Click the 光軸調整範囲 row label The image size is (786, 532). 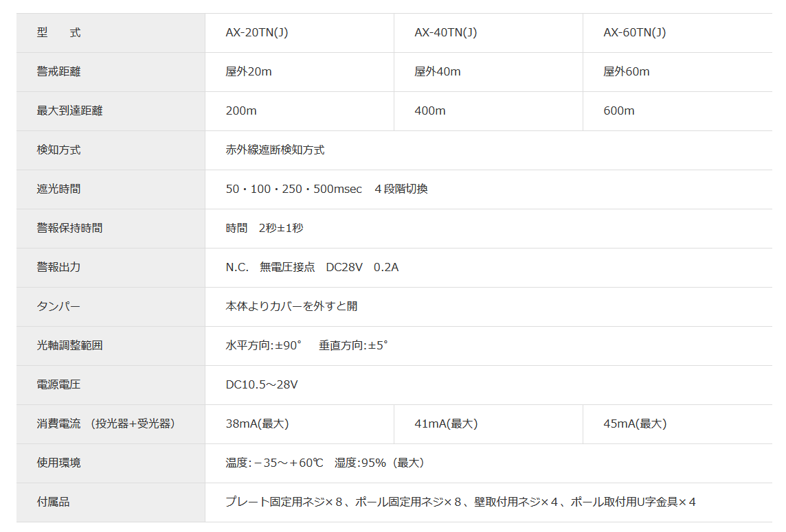(69, 345)
